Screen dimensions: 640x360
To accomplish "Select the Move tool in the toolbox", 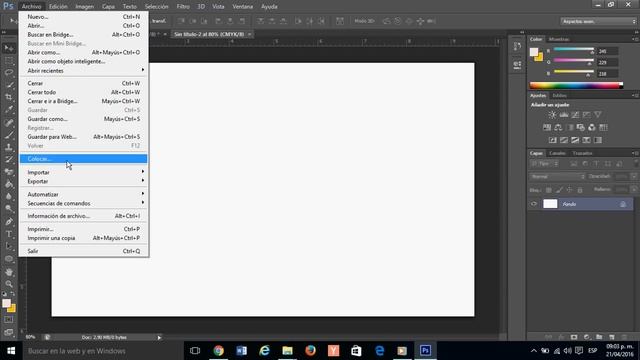I will pos(9,48).
